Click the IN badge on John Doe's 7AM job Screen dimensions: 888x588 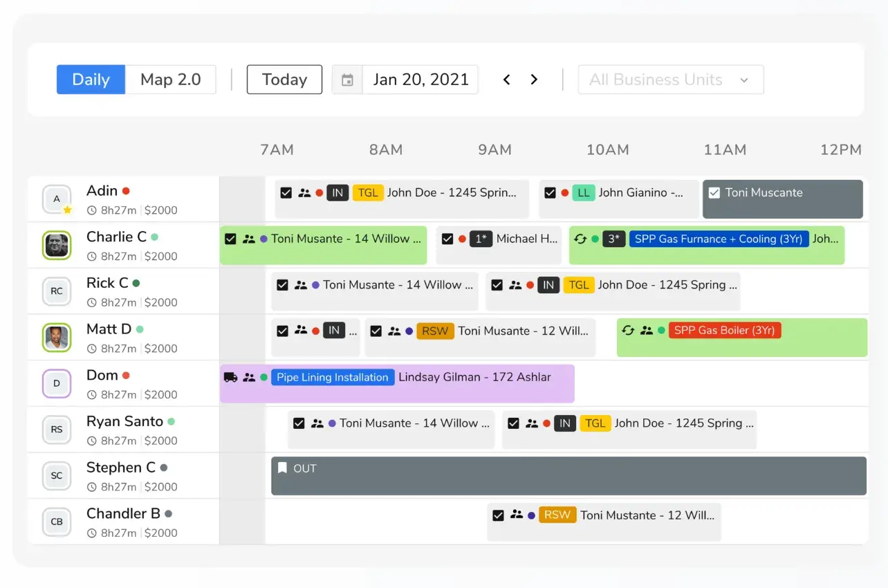pos(337,192)
